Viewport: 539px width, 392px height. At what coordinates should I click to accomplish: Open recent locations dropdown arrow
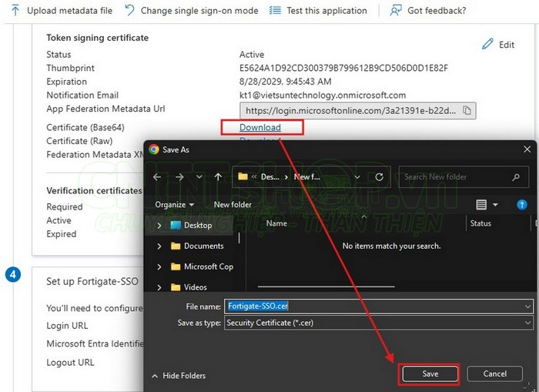coord(199,176)
